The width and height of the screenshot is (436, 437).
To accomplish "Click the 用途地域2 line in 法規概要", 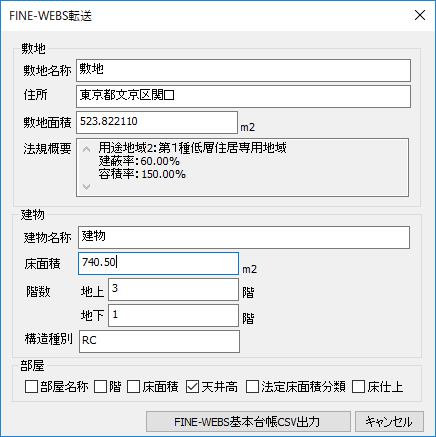I will coord(192,147).
